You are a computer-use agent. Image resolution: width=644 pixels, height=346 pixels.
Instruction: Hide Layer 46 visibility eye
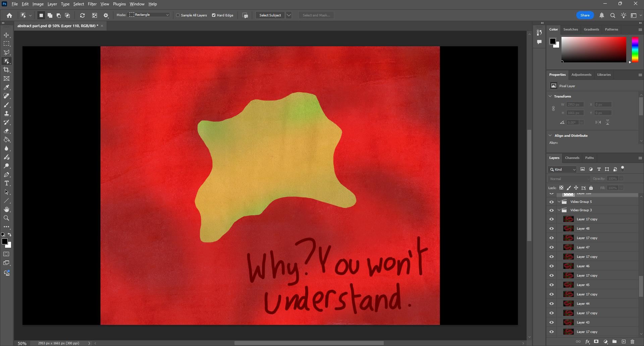click(551, 266)
